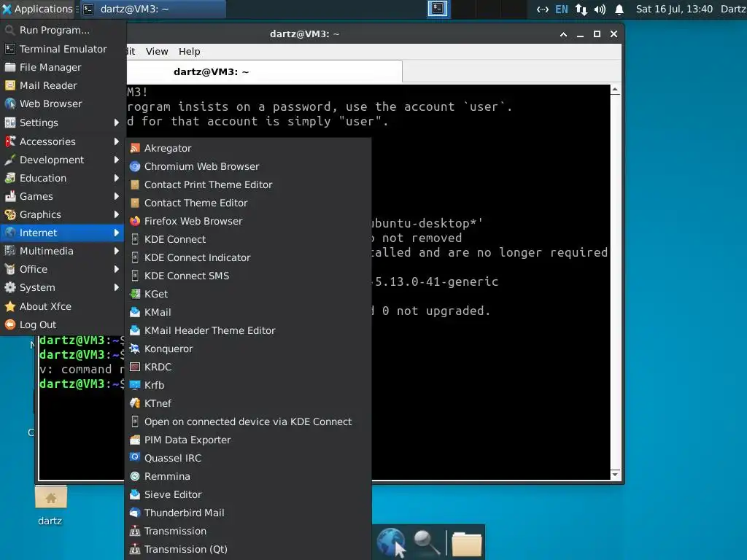Screen dimensions: 747x560
Task: Expand the Games submenu
Action: (62, 197)
